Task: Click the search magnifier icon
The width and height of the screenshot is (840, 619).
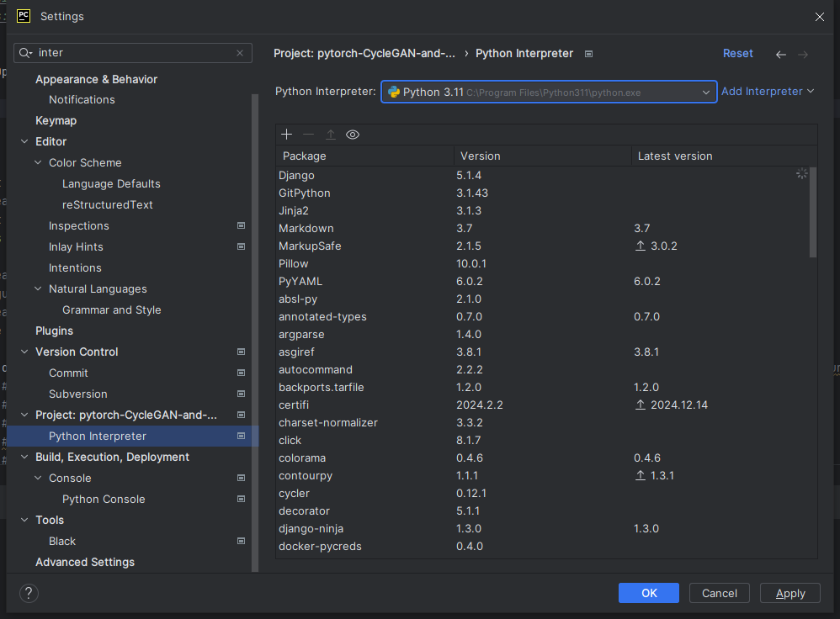Action: pyautogui.click(x=25, y=52)
